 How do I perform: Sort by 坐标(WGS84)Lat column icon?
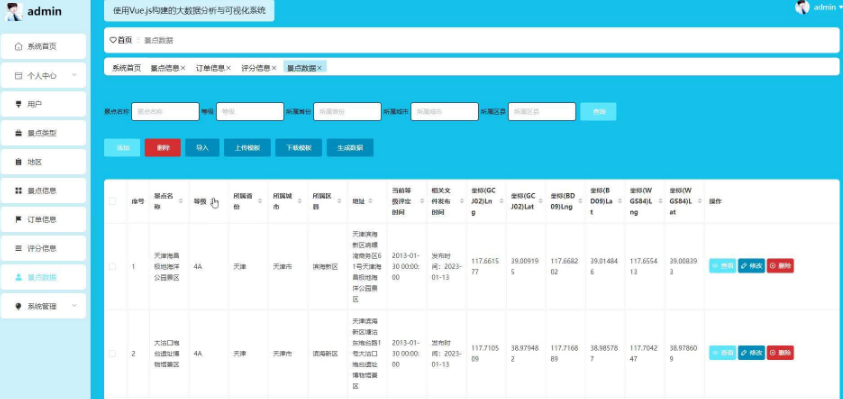(699, 201)
